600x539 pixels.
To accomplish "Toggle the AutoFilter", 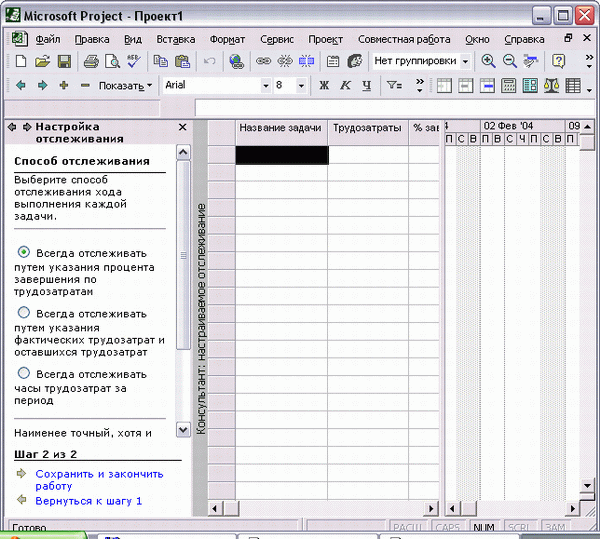I will click(394, 85).
